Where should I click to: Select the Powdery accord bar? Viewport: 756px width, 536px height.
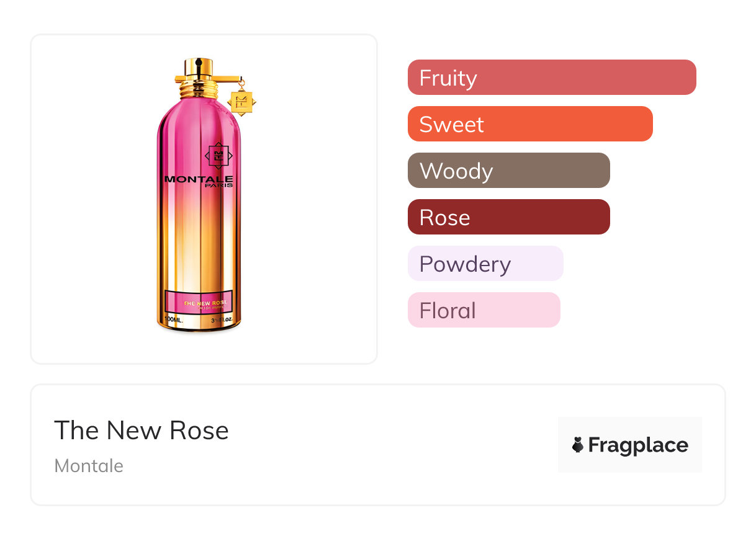coord(485,264)
